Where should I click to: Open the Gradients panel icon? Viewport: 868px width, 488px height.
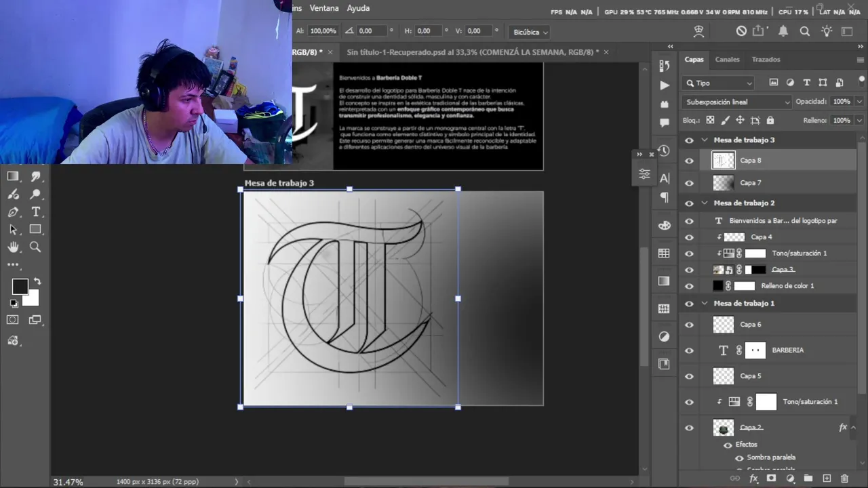point(665,281)
